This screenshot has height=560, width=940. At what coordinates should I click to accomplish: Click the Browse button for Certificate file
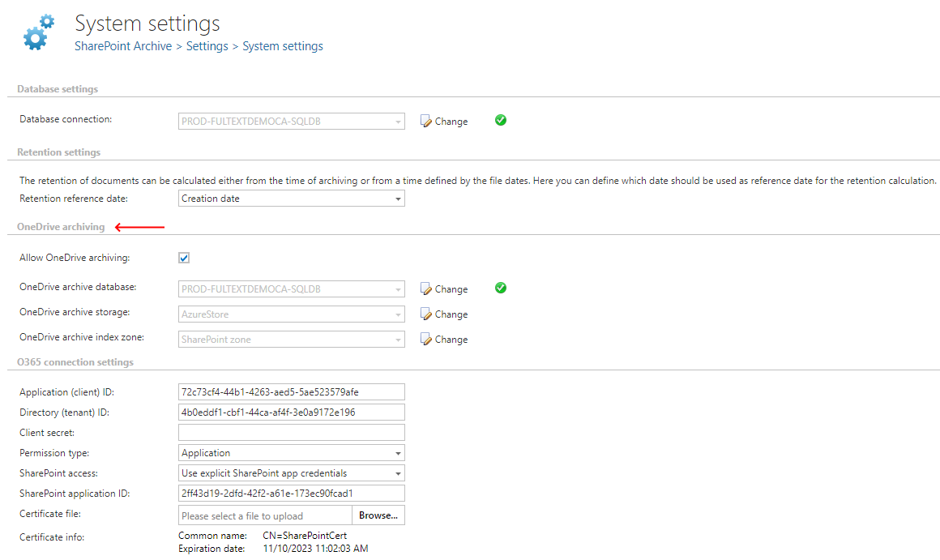click(x=378, y=515)
